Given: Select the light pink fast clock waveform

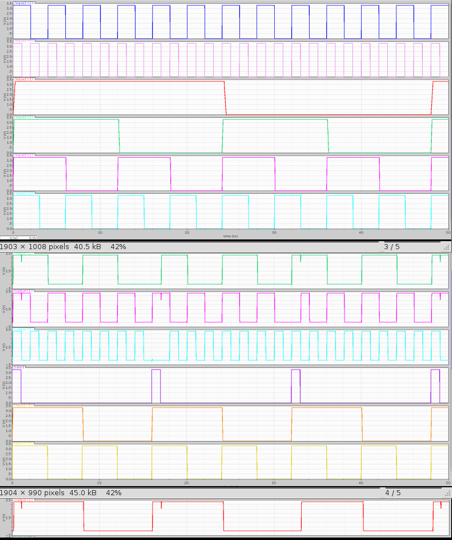Looking at the screenshot, I should pos(230,60).
